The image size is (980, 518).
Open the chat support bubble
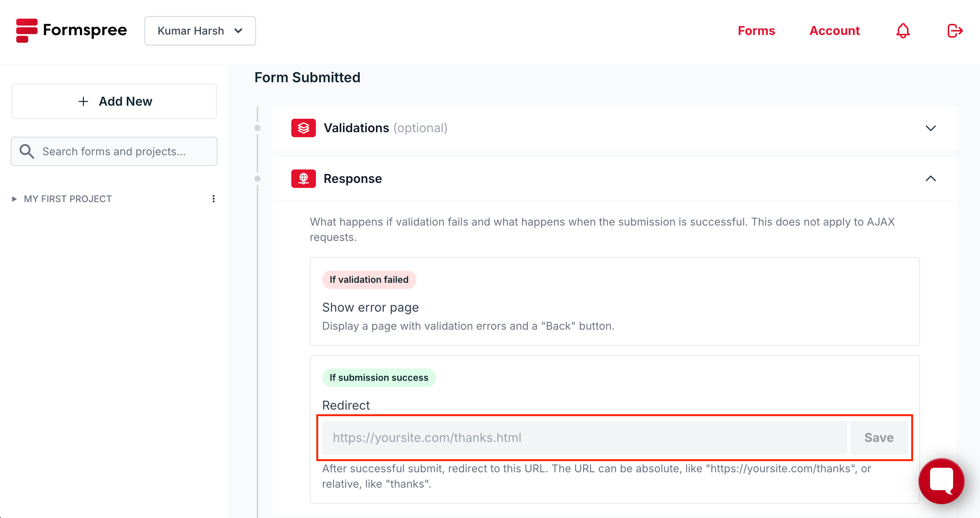tap(941, 480)
